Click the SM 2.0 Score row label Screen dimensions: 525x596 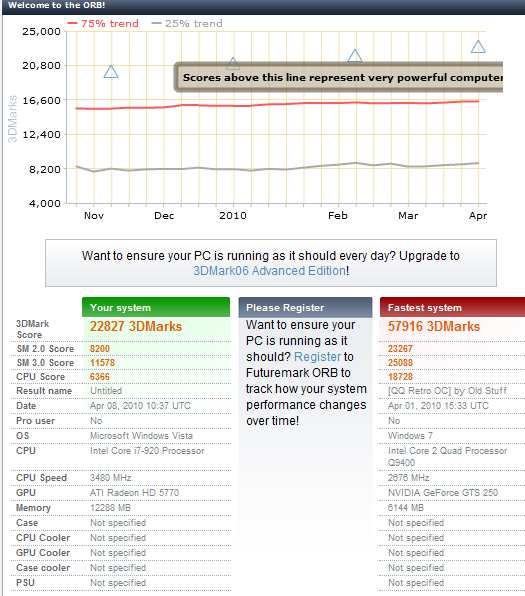coord(45,349)
